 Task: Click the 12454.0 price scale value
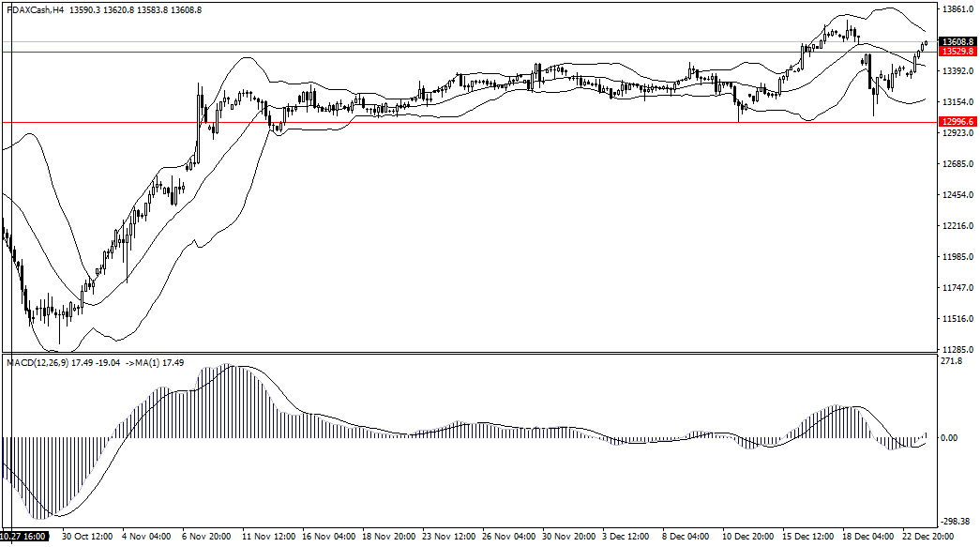957,195
